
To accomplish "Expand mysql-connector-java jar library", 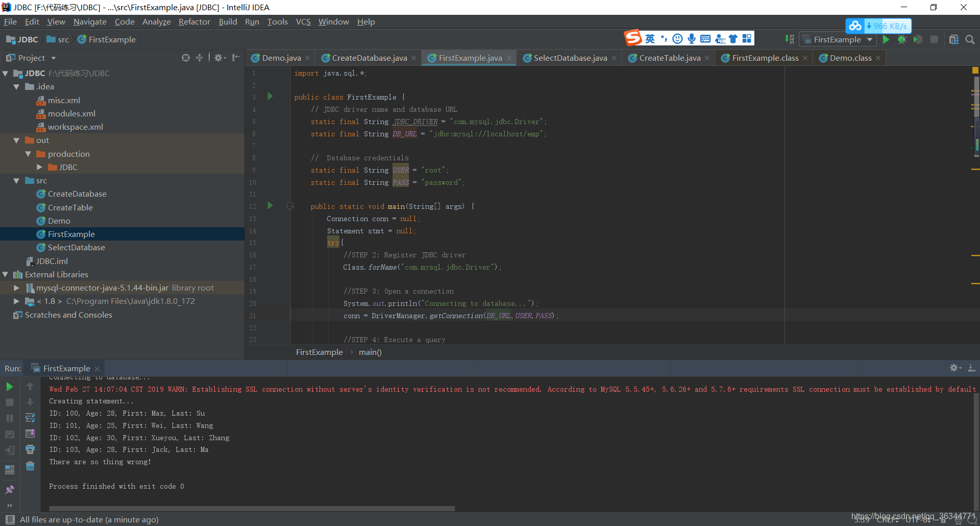I will [17, 288].
